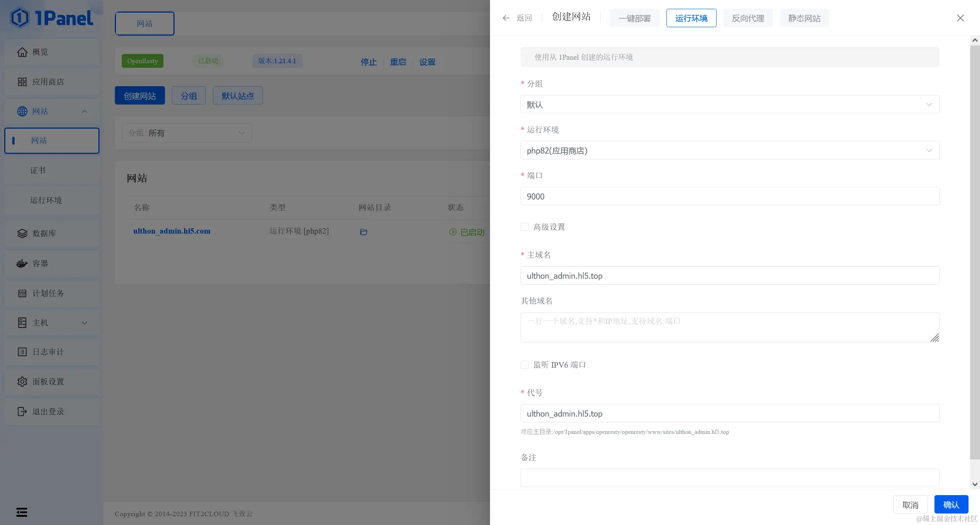Viewport: 980px width, 525px height.
Task: Open the 应用商店 grid icon
Action: pos(22,82)
